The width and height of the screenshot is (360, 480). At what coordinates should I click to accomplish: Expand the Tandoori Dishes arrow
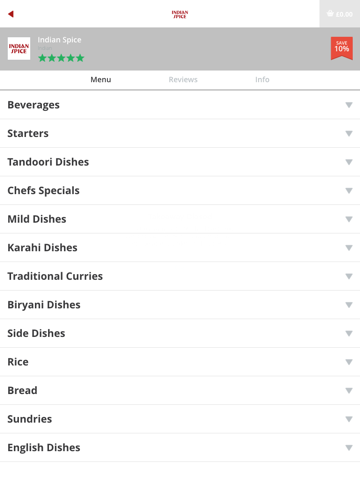click(x=349, y=162)
